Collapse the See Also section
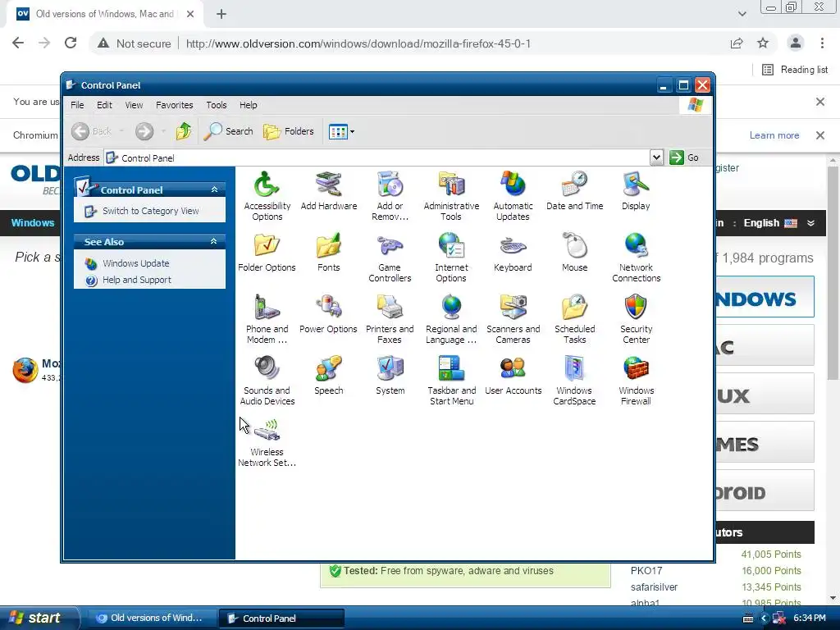 [214, 242]
